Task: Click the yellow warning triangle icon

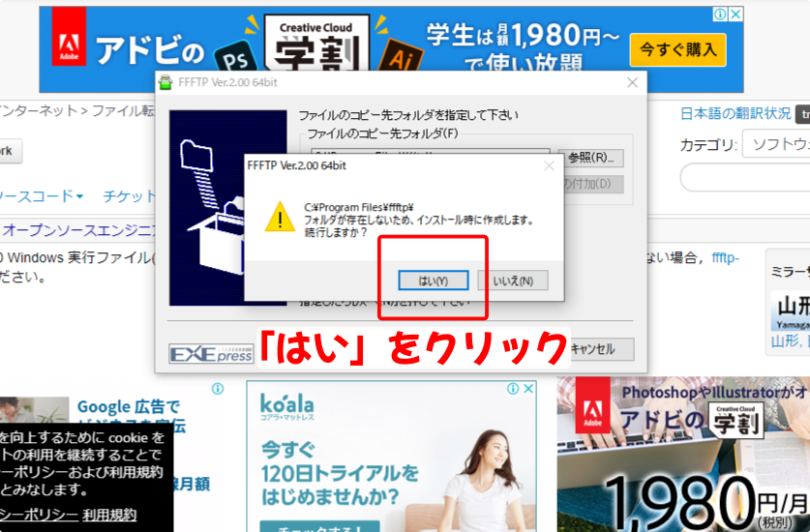Action: click(x=280, y=217)
